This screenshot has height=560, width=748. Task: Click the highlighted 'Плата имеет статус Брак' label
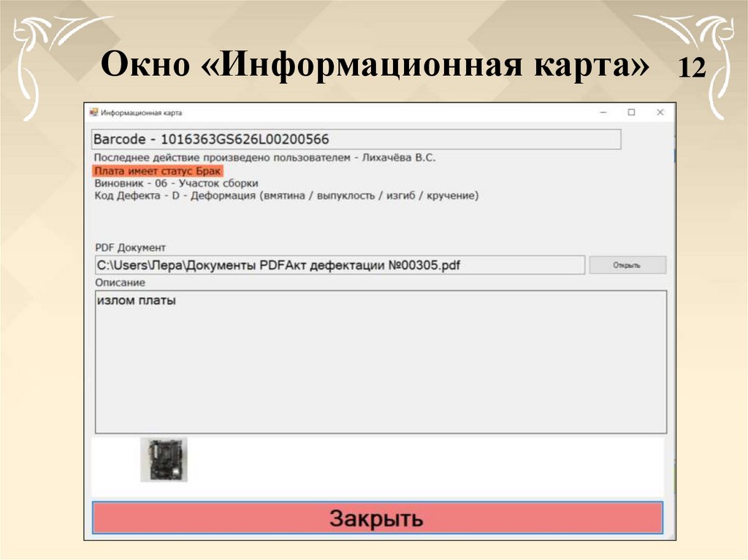point(158,171)
